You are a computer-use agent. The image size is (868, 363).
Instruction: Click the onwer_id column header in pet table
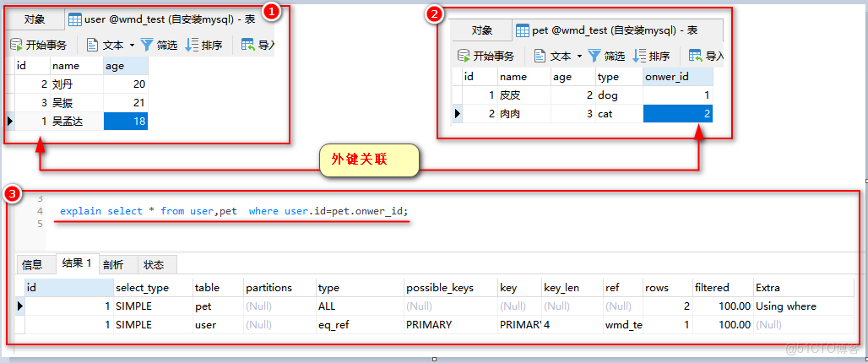point(677,76)
